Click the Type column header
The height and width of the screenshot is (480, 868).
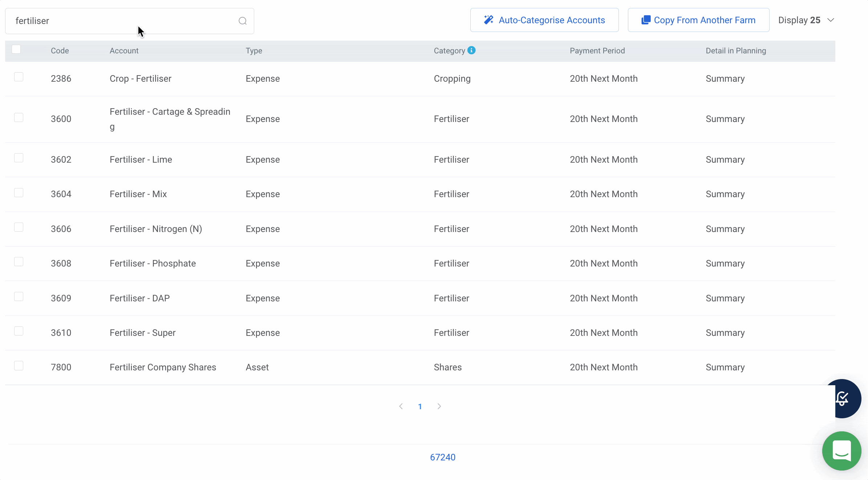254,51
